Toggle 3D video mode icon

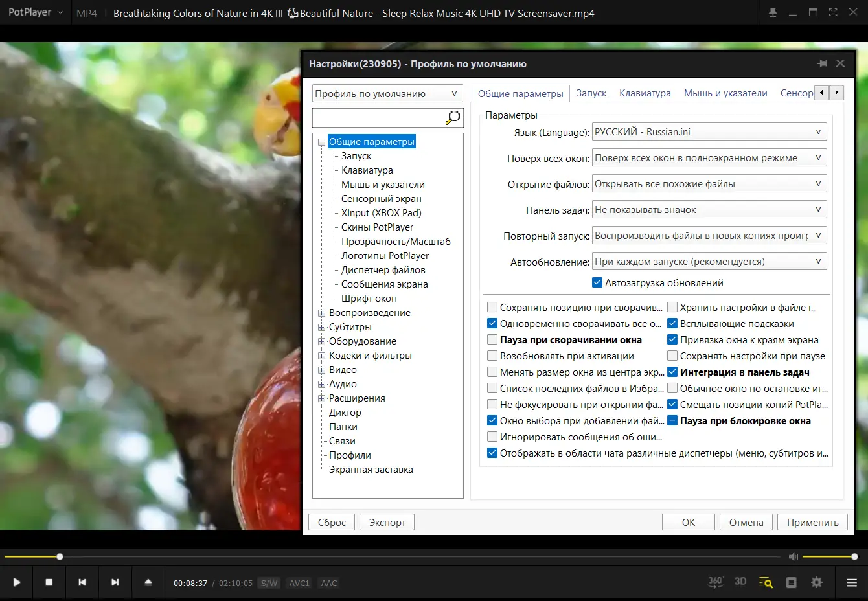740,582
